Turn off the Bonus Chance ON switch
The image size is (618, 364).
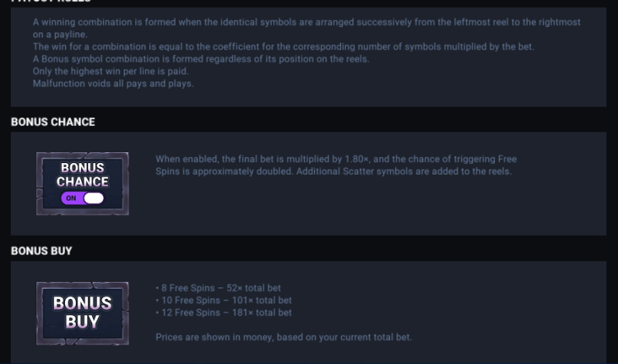(x=82, y=199)
